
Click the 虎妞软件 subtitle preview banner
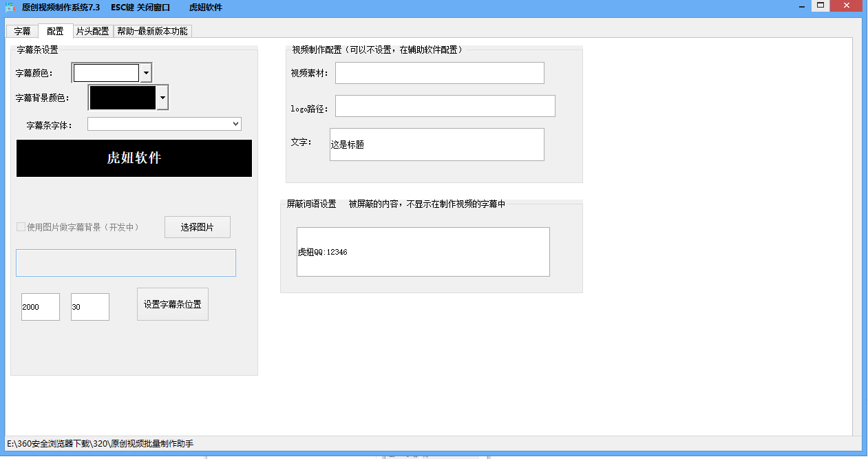click(x=134, y=158)
